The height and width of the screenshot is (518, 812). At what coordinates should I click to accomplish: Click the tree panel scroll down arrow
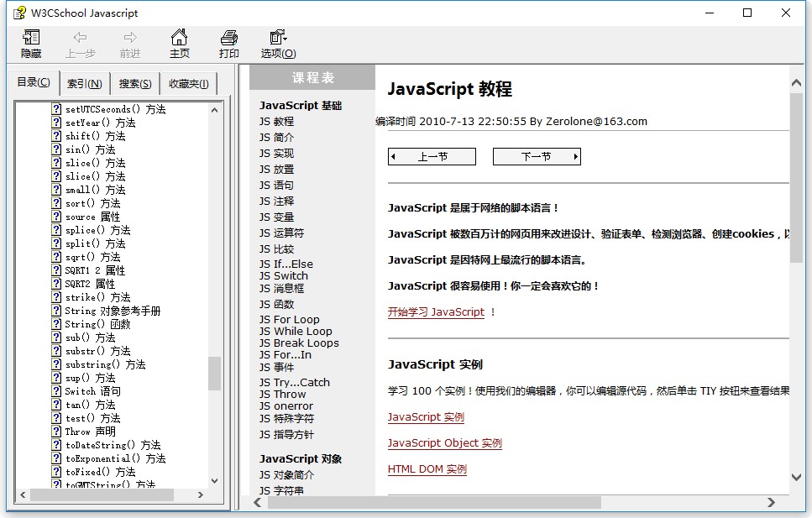pos(214,480)
